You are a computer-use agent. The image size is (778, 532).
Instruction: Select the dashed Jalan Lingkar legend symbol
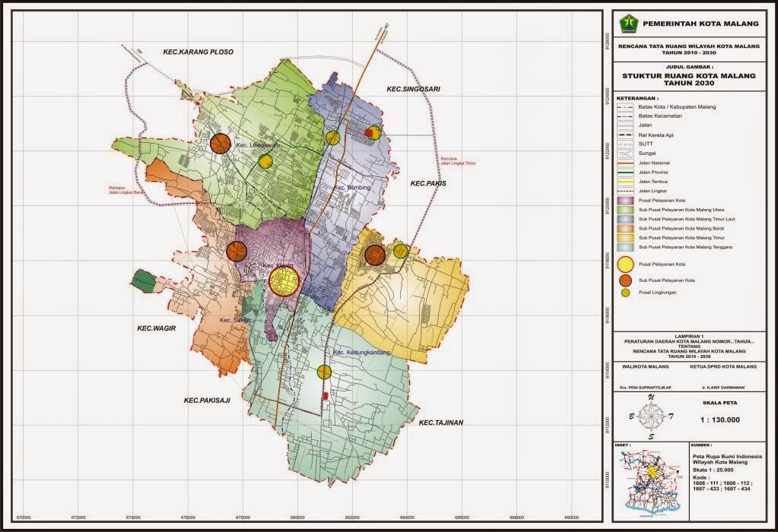click(x=625, y=191)
